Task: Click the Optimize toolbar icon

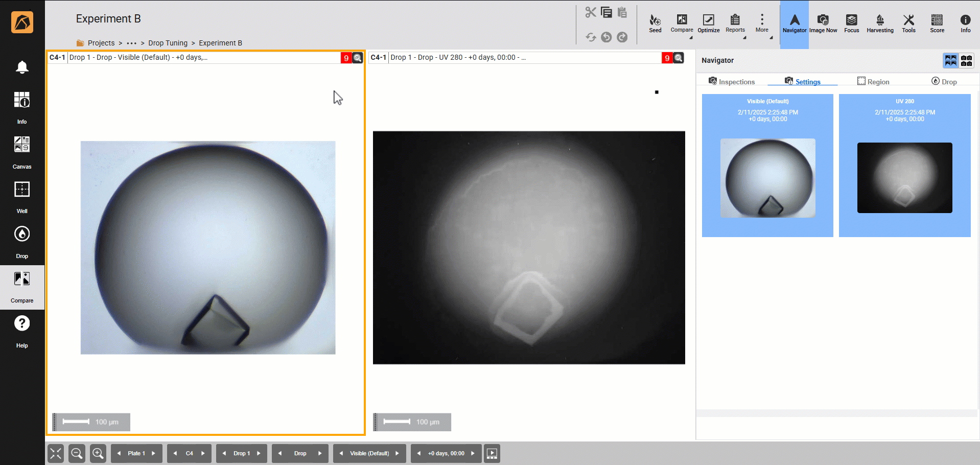Action: click(708, 24)
